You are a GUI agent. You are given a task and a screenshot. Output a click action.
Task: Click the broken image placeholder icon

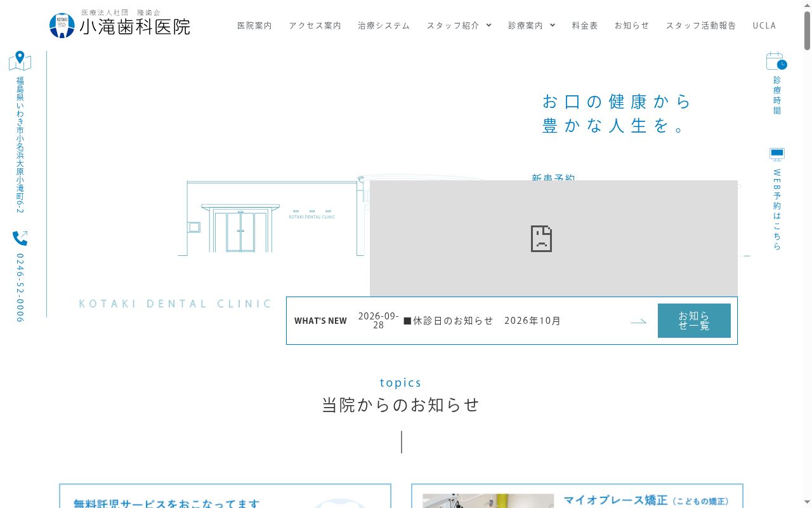[541, 239]
